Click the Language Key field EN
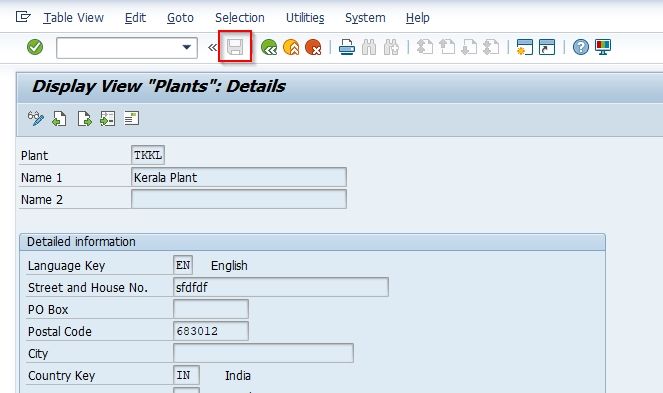The height and width of the screenshot is (393, 663). (183, 265)
